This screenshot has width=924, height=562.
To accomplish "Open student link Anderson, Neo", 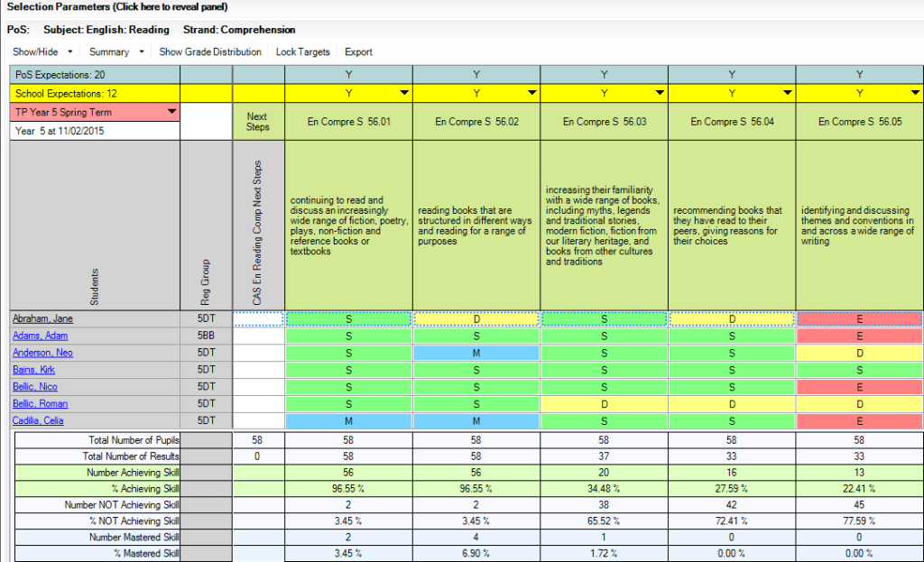I will 42,353.
